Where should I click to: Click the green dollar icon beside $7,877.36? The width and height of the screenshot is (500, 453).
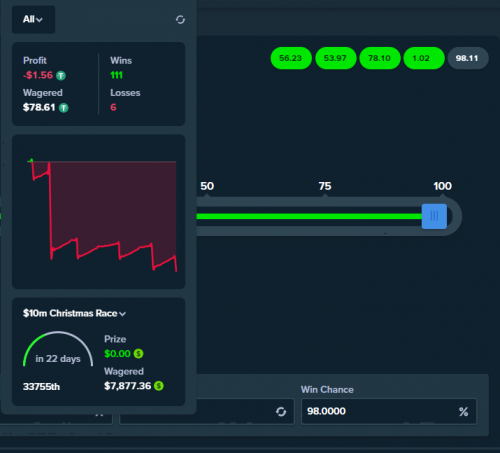159,386
